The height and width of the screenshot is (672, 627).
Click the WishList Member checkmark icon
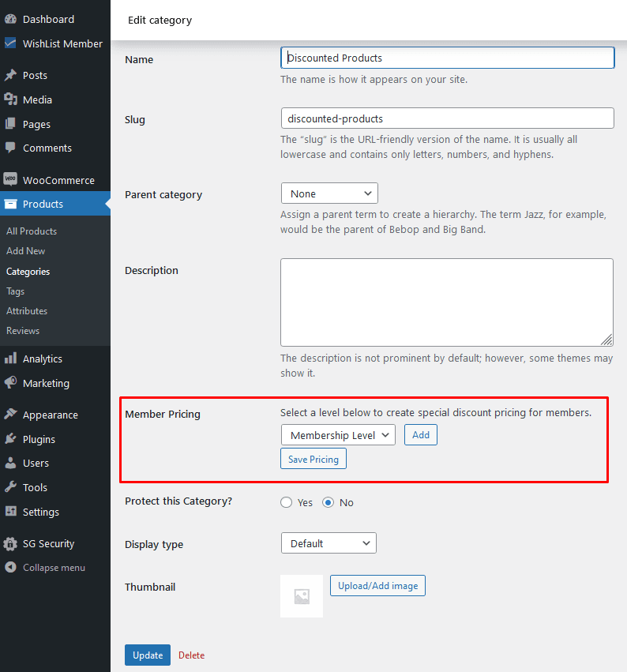[11, 43]
